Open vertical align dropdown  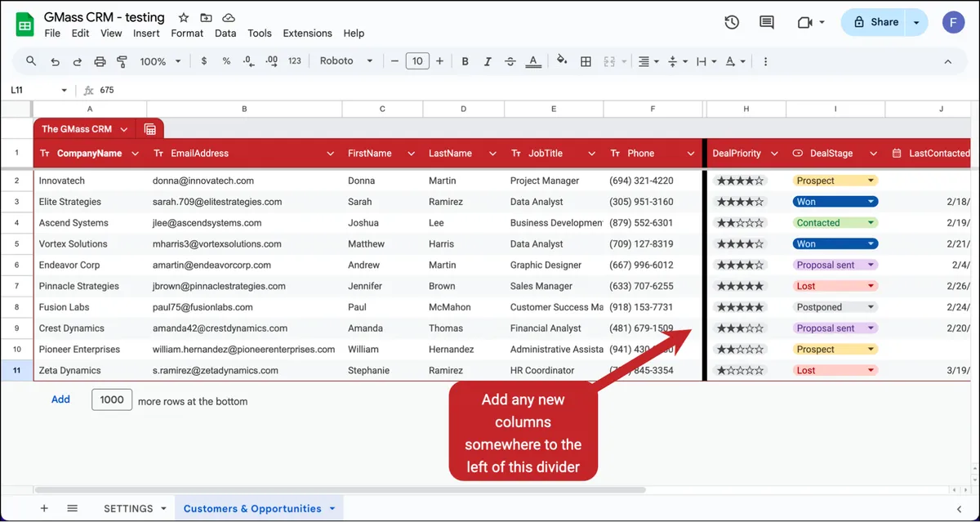click(x=677, y=61)
